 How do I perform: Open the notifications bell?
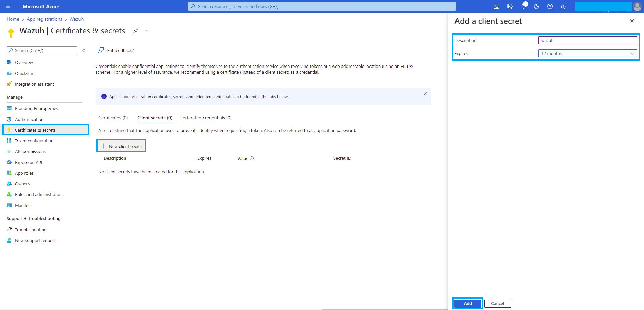pos(523,6)
